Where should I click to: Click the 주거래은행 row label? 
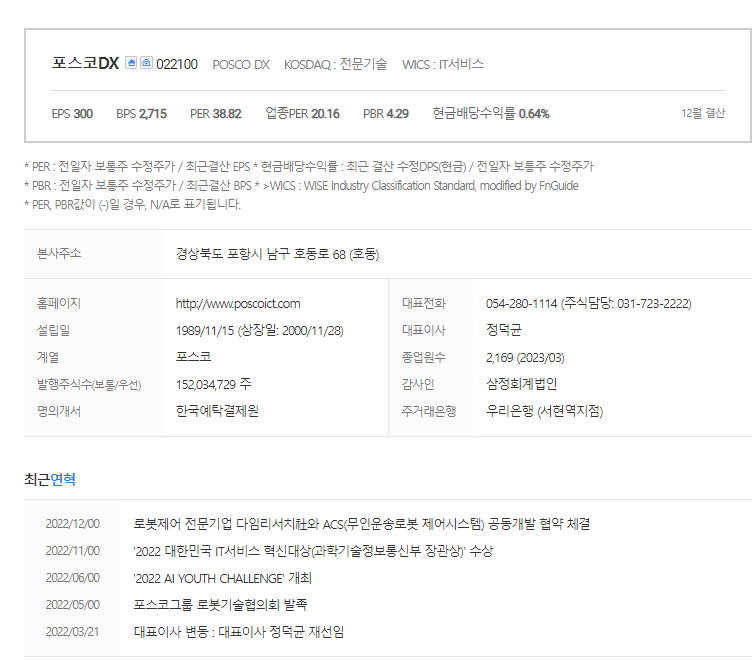[x=429, y=411]
